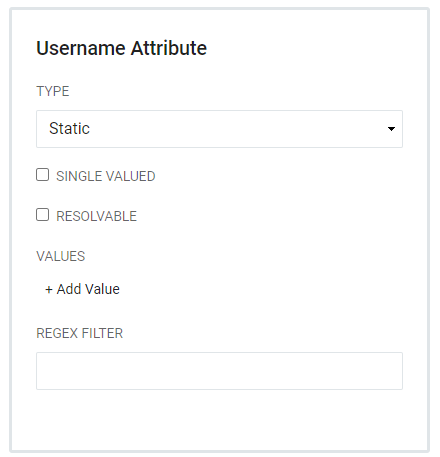Click the TYPE field label

click(x=53, y=91)
